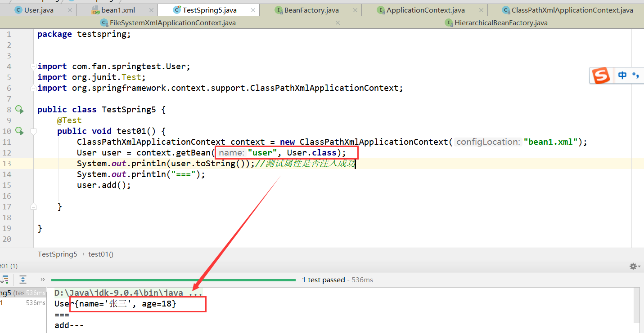Close the BeanFactory.java tab

356,10
